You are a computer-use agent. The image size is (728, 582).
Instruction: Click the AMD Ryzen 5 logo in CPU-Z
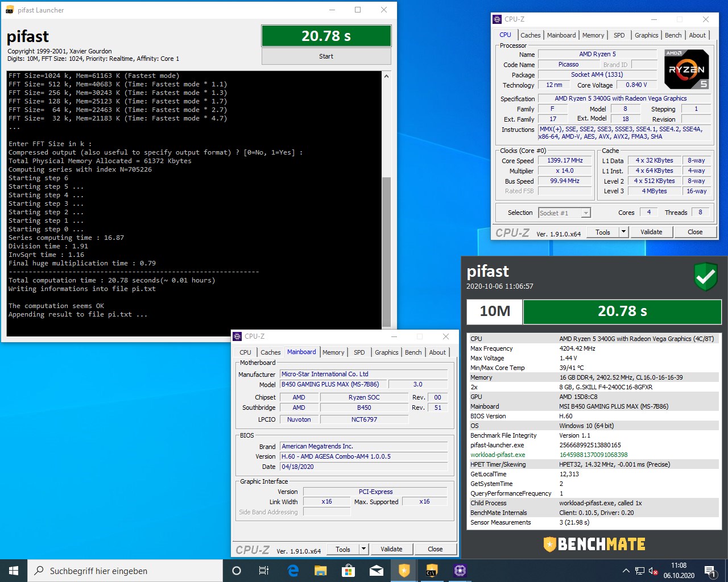point(686,69)
